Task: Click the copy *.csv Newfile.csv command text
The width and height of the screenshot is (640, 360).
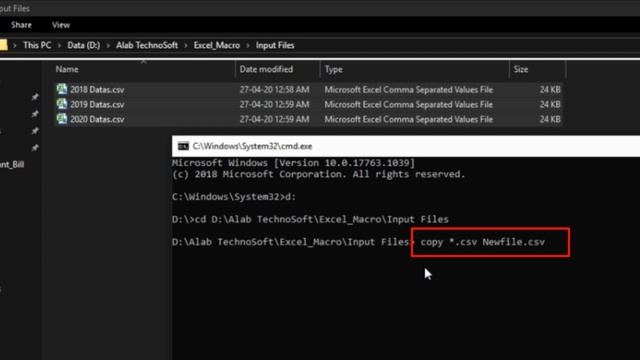Action: (x=482, y=242)
